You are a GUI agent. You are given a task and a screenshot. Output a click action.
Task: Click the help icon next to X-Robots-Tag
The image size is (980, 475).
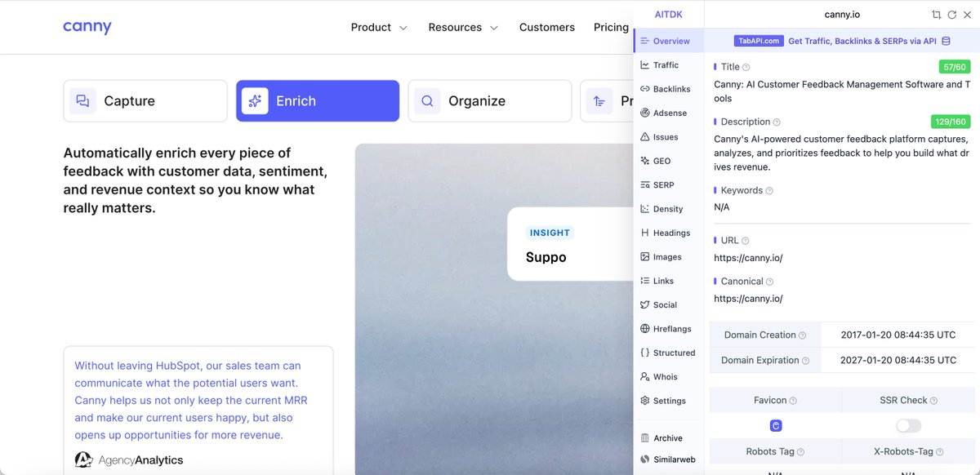(941, 452)
